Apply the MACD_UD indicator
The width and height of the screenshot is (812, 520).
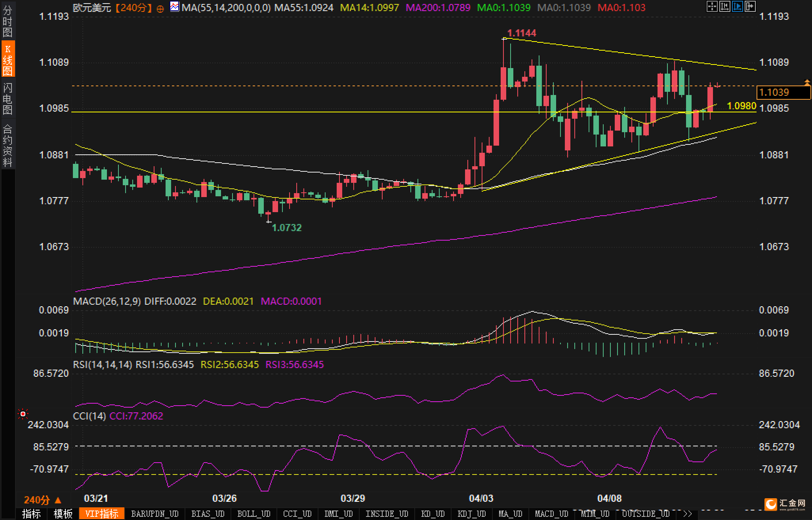552,514
